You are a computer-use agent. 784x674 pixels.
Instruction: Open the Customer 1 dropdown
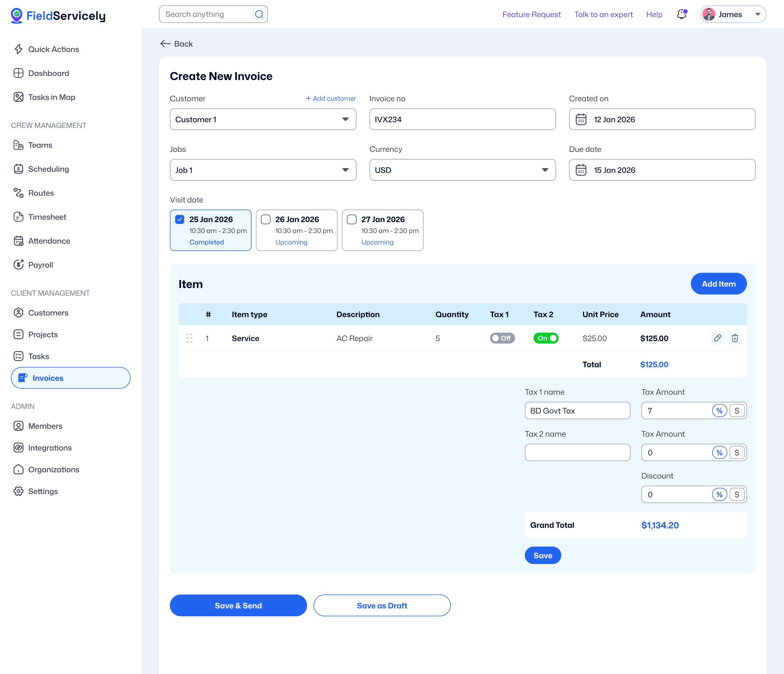(263, 120)
